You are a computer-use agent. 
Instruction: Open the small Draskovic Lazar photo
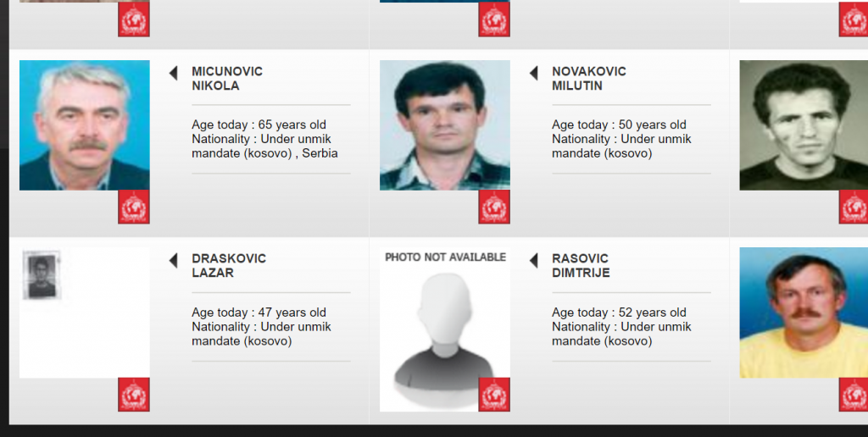coord(42,275)
